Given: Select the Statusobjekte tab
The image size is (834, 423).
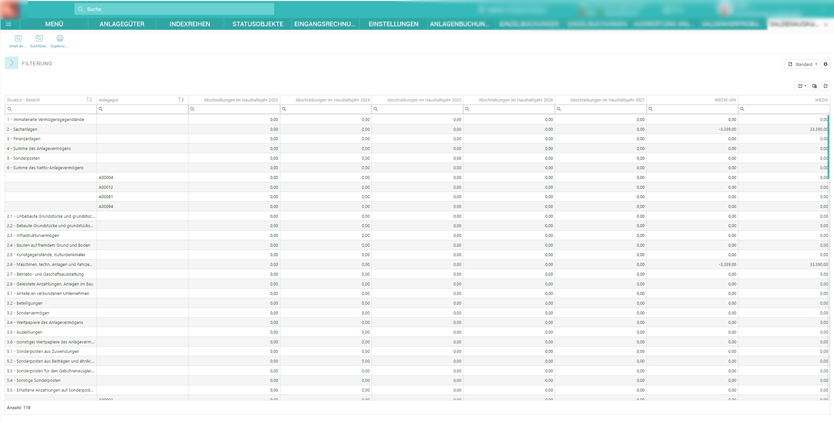Looking at the screenshot, I should point(257,24).
